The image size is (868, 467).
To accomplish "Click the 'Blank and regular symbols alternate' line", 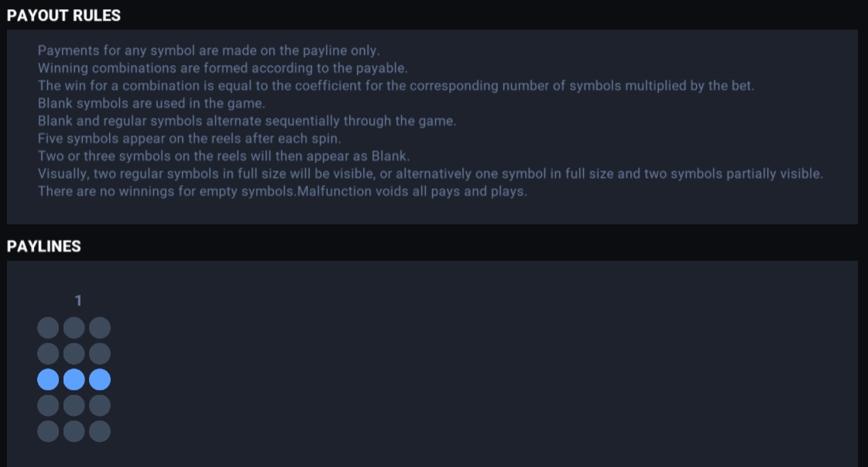I will pos(247,121).
